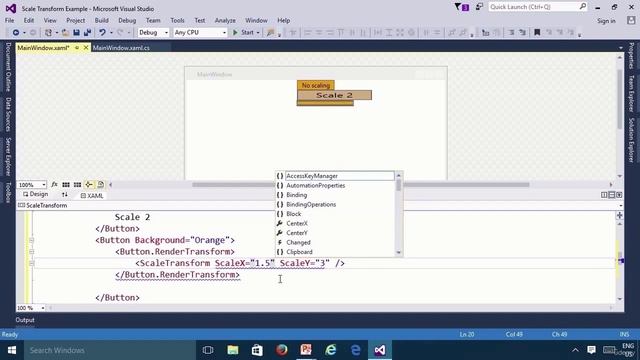The height and width of the screenshot is (360, 640).
Task: Close the MainWindow.xaml tab
Action: click(x=86, y=48)
